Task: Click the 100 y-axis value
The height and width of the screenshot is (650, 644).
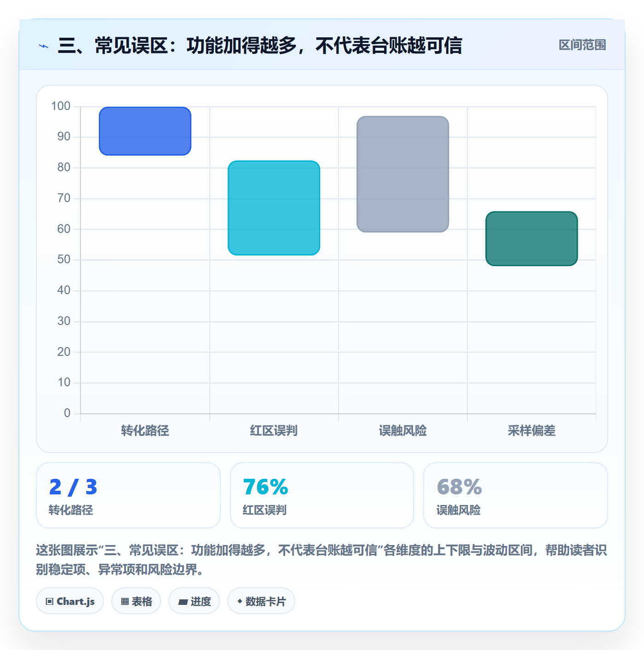Action: pos(61,106)
